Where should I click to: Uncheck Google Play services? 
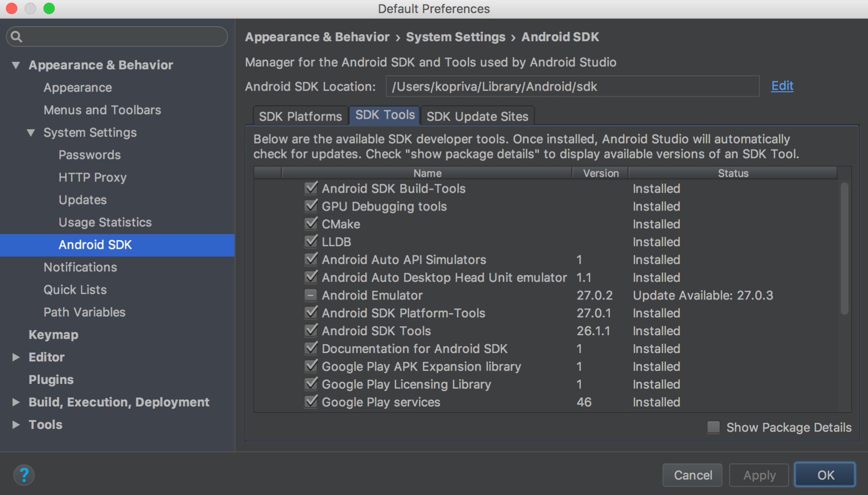pyautogui.click(x=311, y=402)
